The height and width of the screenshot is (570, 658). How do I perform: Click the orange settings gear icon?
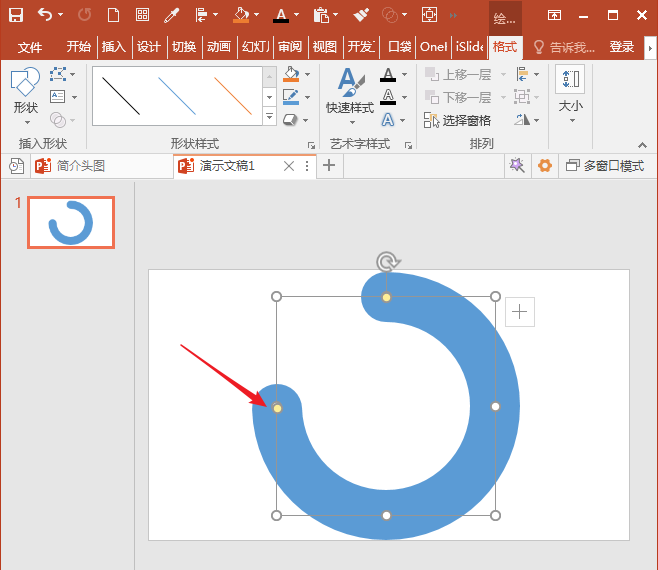click(545, 166)
